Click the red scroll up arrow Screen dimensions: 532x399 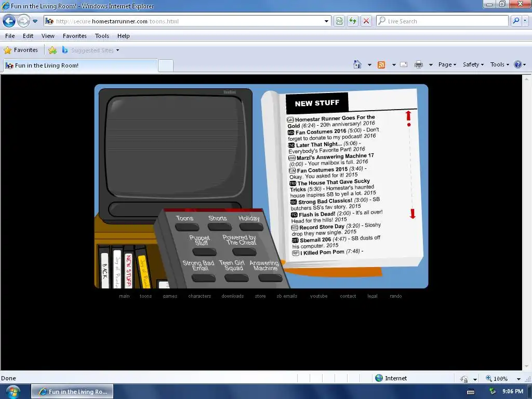408,115
